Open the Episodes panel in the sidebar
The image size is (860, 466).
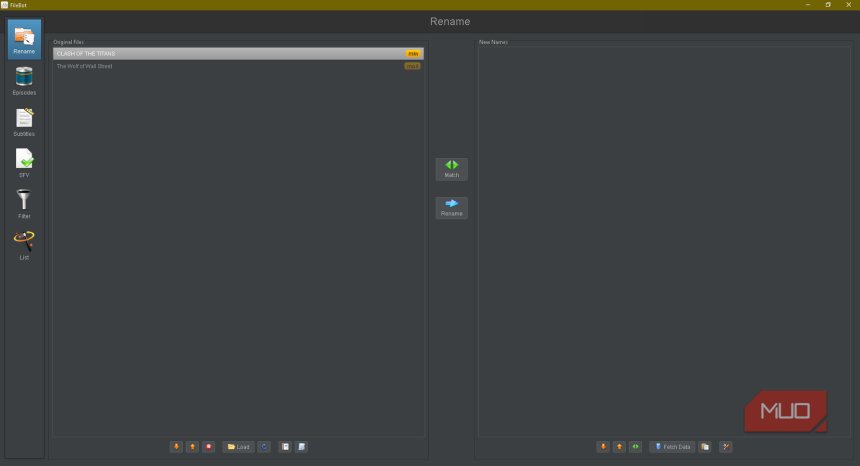24,81
